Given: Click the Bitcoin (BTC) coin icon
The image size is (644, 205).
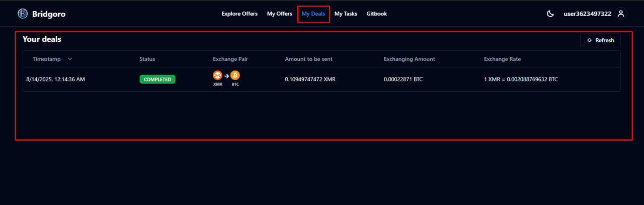Looking at the screenshot, I should 235,75.
